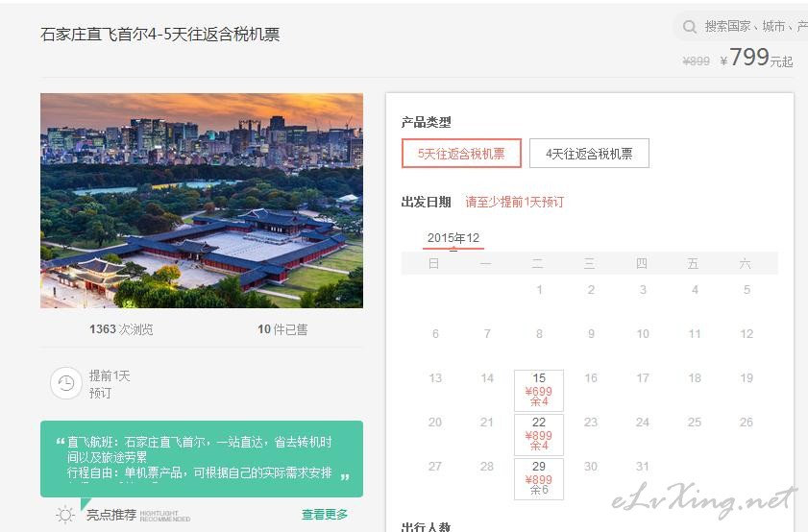This screenshot has height=532, width=808.
Task: Click the clock icon beside 提前1天预订
Action: pyautogui.click(x=65, y=383)
